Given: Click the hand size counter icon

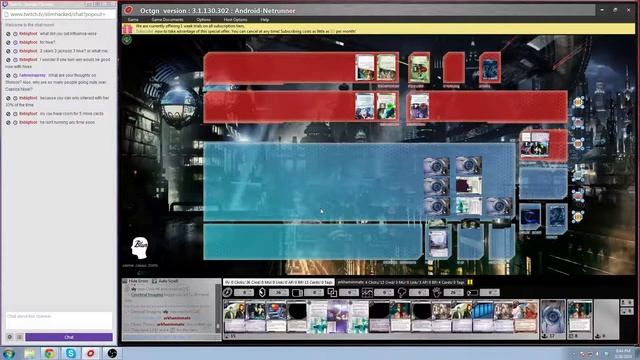Looking at the screenshot, I should (x=437, y=292).
